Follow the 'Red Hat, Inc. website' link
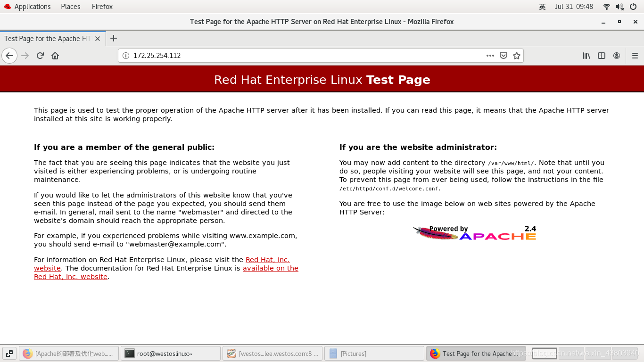 pos(267,260)
